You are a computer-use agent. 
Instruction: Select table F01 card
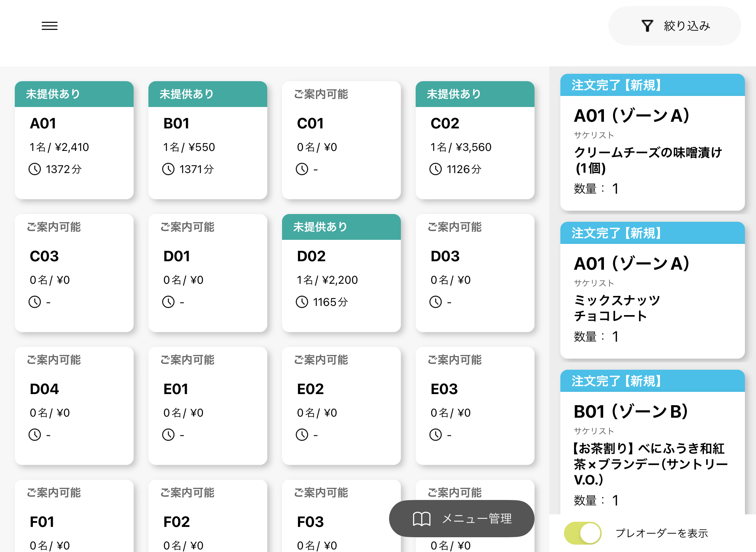coord(74,520)
